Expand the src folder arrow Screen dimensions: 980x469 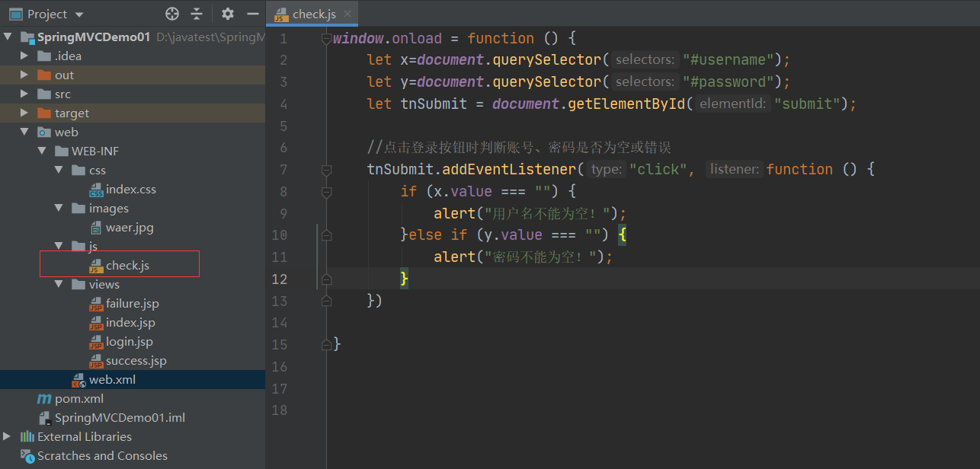pyautogui.click(x=24, y=94)
